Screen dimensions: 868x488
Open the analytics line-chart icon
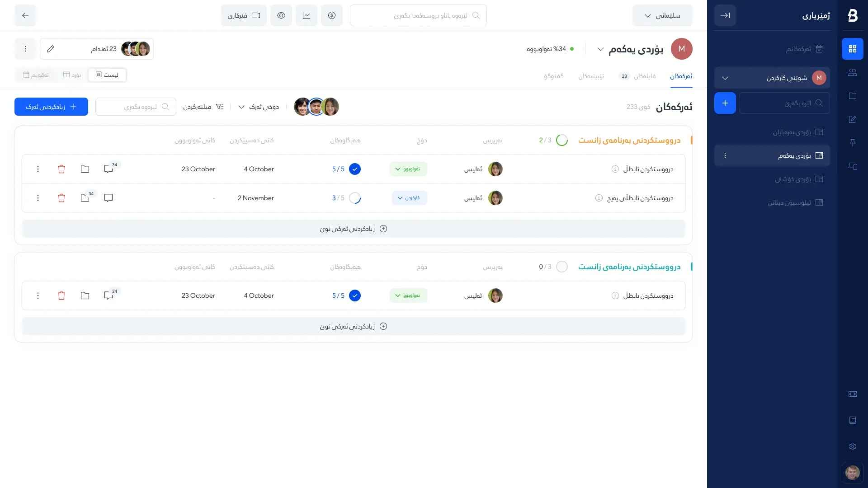307,15
